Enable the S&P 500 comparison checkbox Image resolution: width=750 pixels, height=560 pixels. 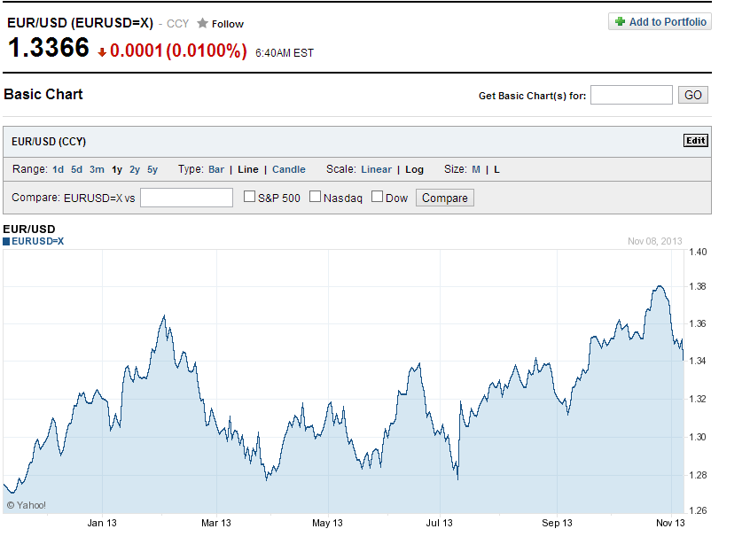tap(250, 197)
